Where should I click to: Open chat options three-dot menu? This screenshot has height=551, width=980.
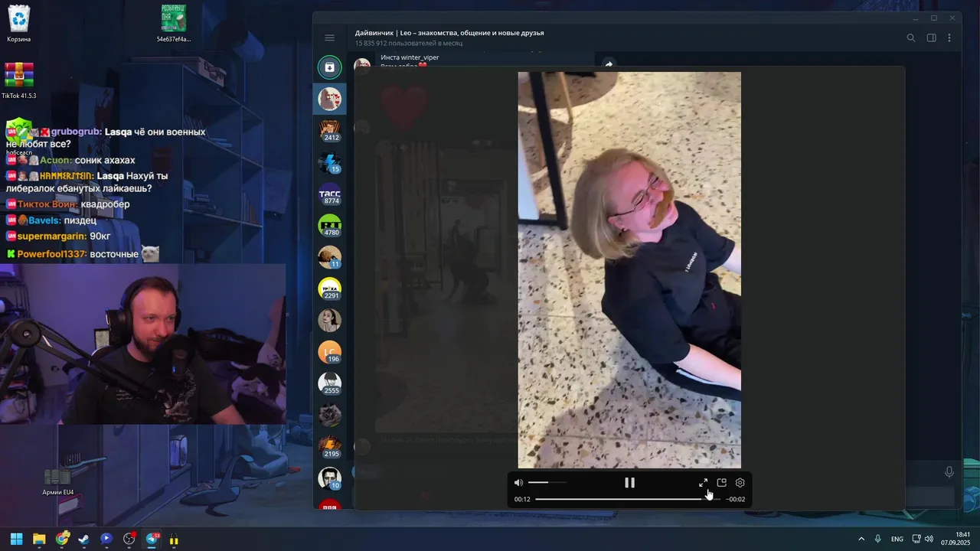point(949,37)
